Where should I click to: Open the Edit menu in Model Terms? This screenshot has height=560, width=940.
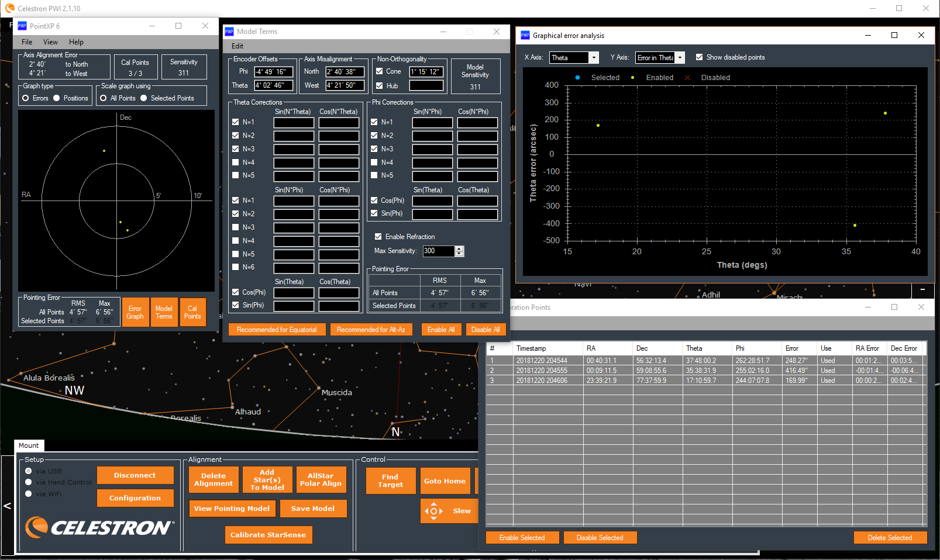(x=237, y=46)
